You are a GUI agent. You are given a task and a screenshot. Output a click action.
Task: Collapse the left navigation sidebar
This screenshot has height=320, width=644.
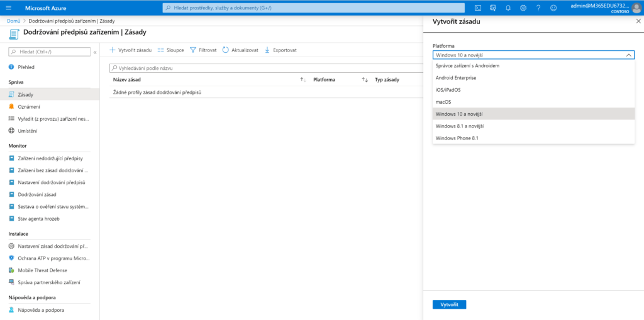point(95,52)
